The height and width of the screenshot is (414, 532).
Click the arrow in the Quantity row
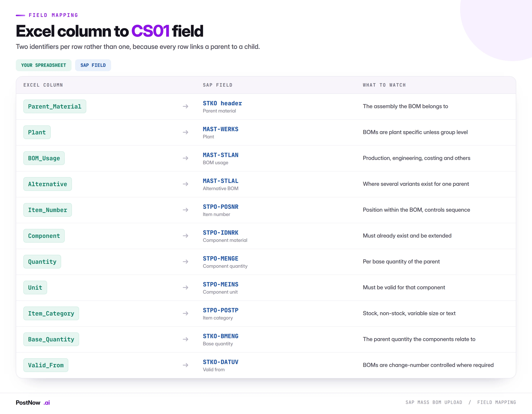tap(186, 262)
